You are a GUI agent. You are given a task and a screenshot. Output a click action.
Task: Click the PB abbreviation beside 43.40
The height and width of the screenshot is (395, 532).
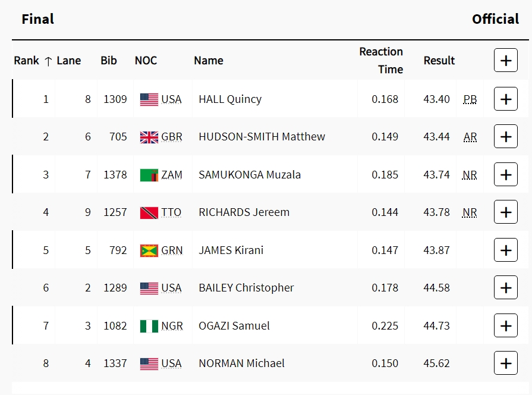470,99
